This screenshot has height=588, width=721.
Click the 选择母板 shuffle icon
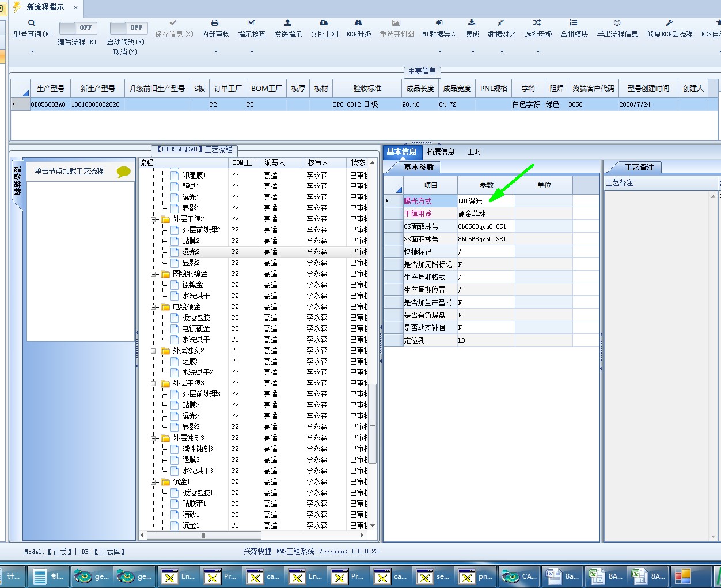537,23
